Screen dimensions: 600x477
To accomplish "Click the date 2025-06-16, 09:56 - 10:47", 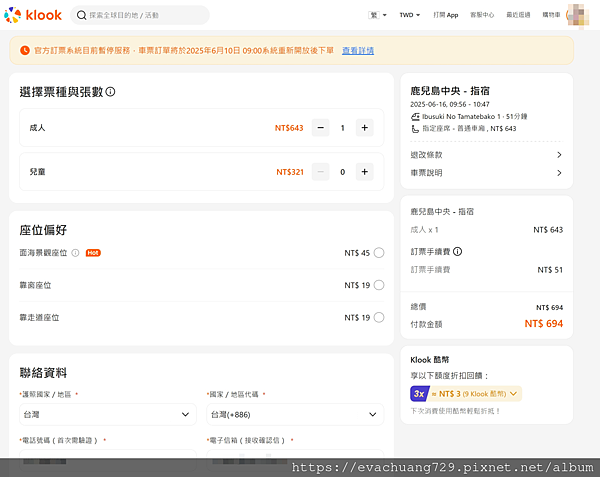I will 450,104.
